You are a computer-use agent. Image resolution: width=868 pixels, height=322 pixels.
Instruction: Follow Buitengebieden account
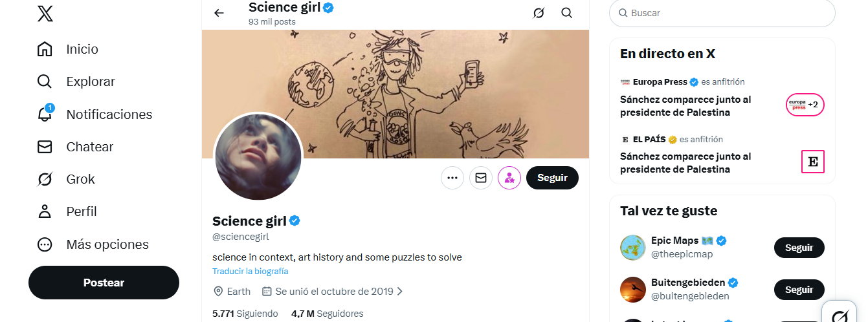[x=799, y=290]
